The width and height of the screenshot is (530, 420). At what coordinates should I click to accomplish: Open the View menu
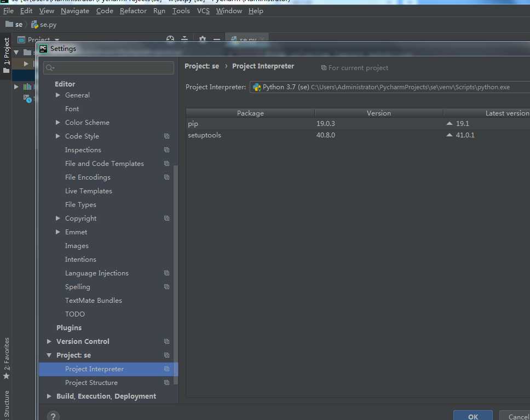47,11
